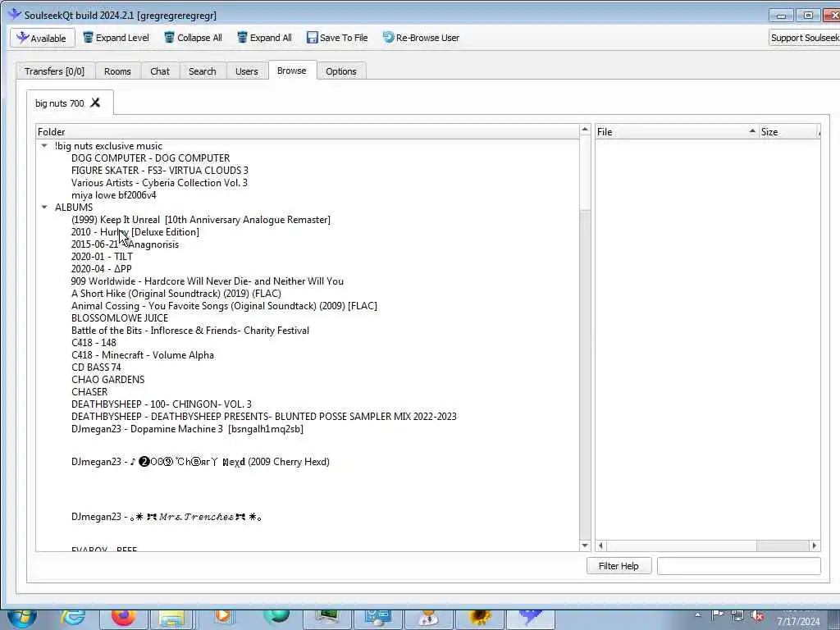Screen dimensions: 840x630
Task: Click the Support Soulseek button
Action: pos(804,38)
